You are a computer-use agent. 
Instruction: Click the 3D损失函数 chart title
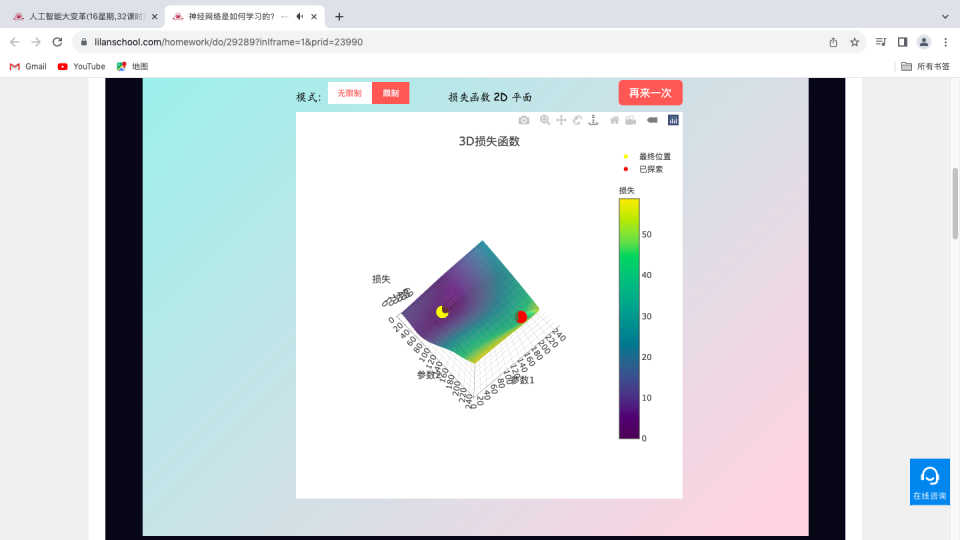coord(489,141)
